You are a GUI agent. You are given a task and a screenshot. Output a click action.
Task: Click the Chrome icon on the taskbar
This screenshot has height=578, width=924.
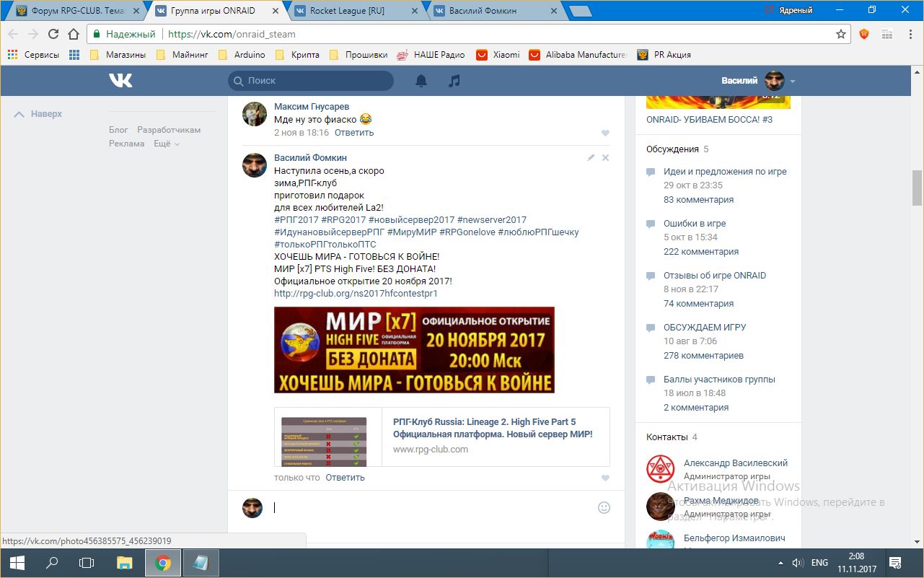point(163,563)
